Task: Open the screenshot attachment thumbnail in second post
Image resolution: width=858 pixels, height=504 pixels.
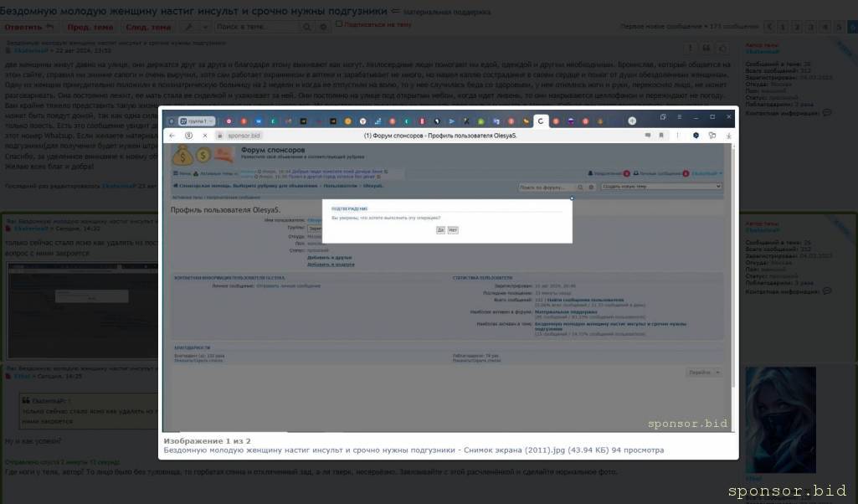Action: [x=80, y=298]
